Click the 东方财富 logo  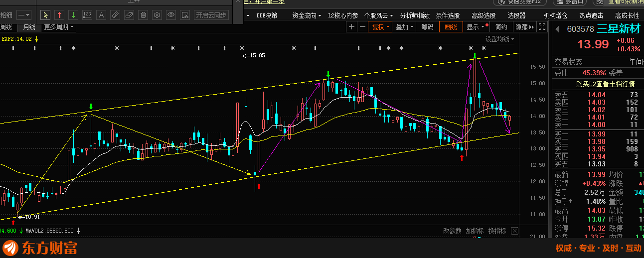[40, 248]
